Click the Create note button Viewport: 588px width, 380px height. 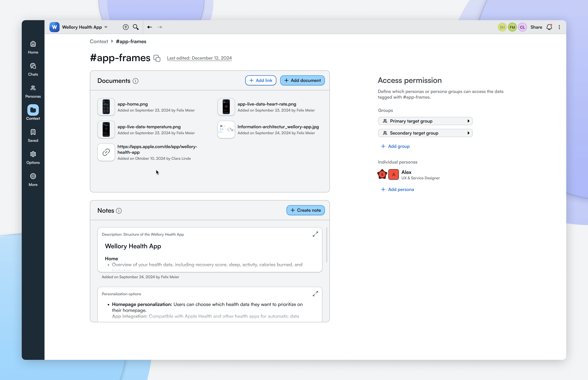[306, 210]
